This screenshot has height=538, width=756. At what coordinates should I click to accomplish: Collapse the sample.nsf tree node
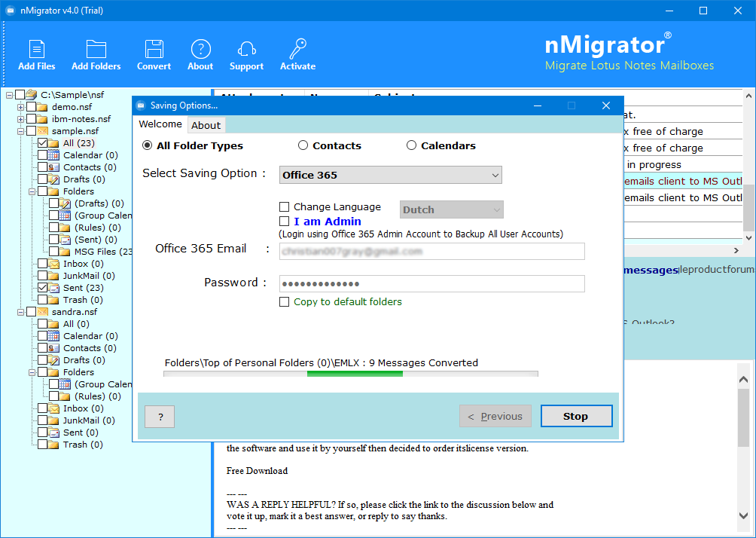click(21, 131)
